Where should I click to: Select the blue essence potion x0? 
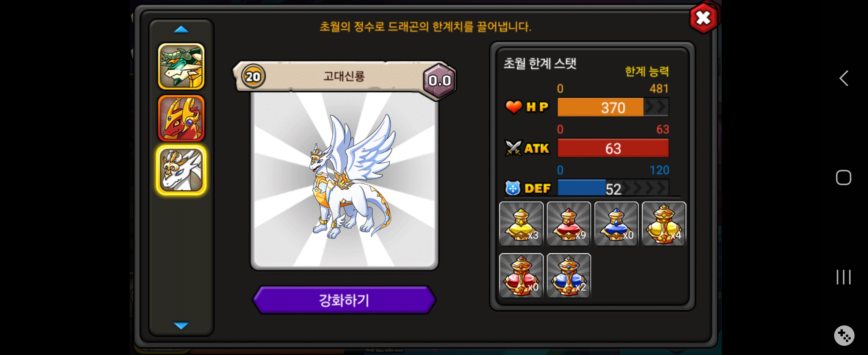(x=616, y=224)
